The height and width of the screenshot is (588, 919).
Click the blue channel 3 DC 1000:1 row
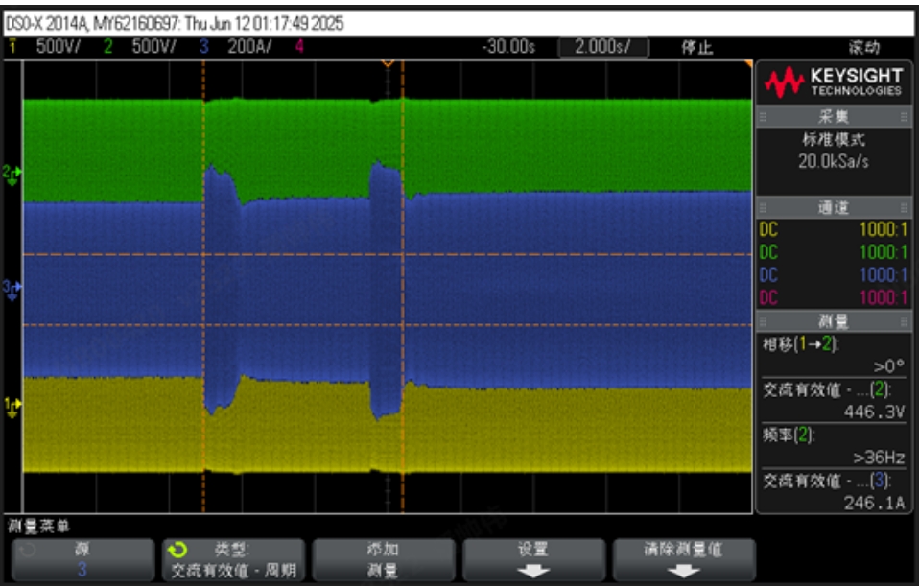(834, 275)
